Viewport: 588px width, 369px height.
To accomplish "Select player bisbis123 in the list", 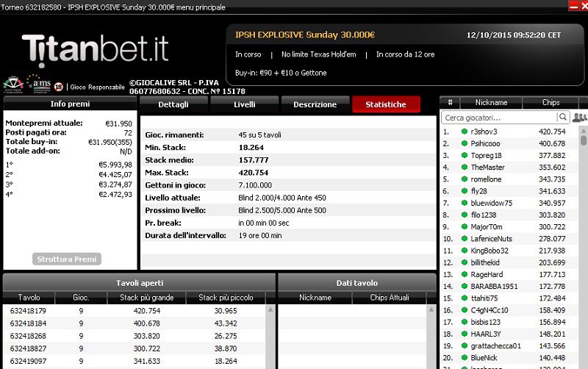I will pyautogui.click(x=509, y=322).
